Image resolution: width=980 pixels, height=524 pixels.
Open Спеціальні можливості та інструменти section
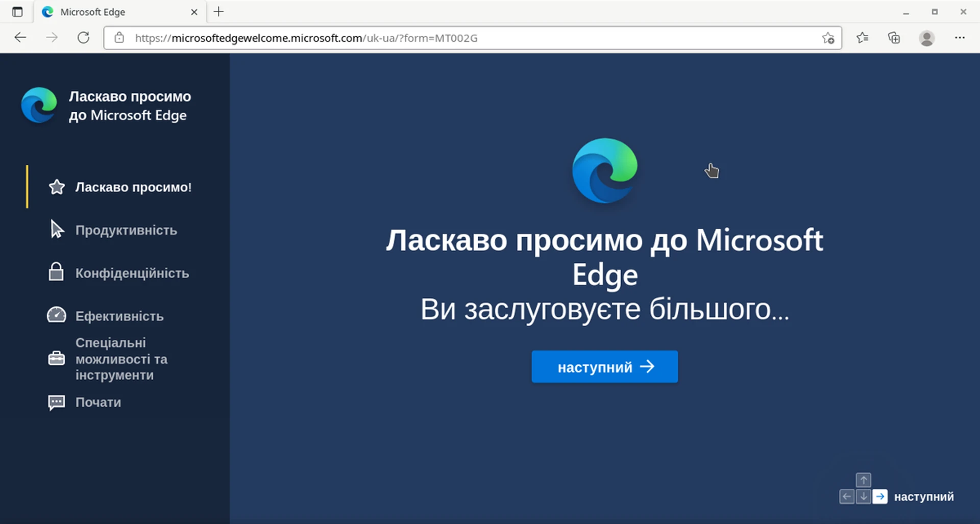click(x=121, y=359)
